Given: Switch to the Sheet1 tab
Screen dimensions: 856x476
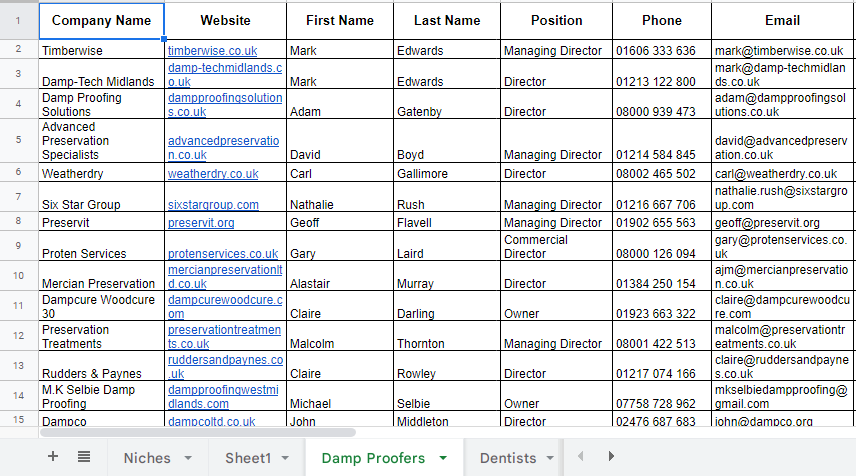Looking at the screenshot, I should (248, 458).
